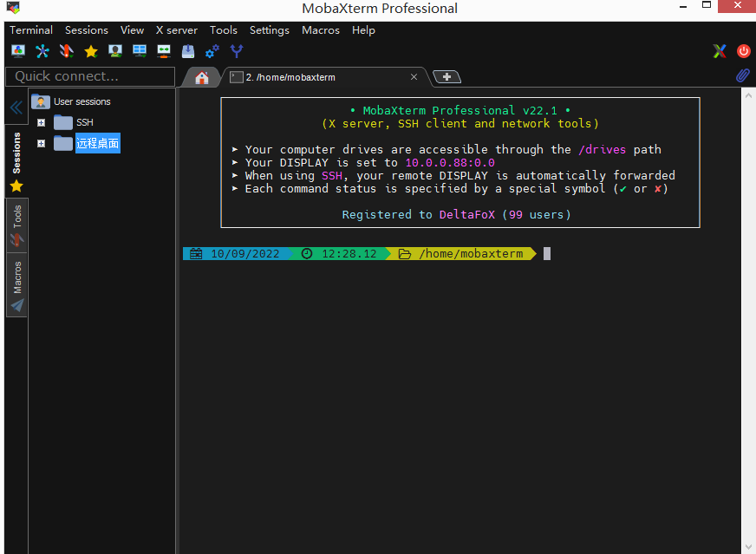The height and width of the screenshot is (554, 756).
Task: Click the red Exit power icon
Action: coord(744,50)
